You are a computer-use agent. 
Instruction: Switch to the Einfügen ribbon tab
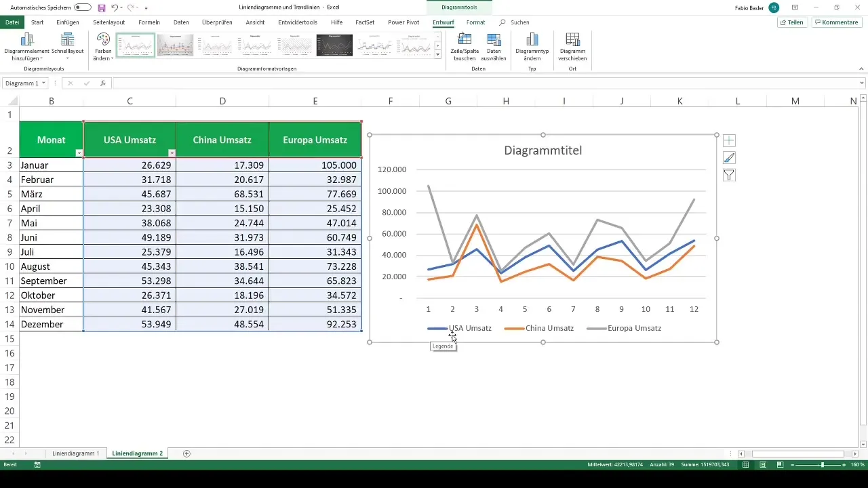point(68,22)
